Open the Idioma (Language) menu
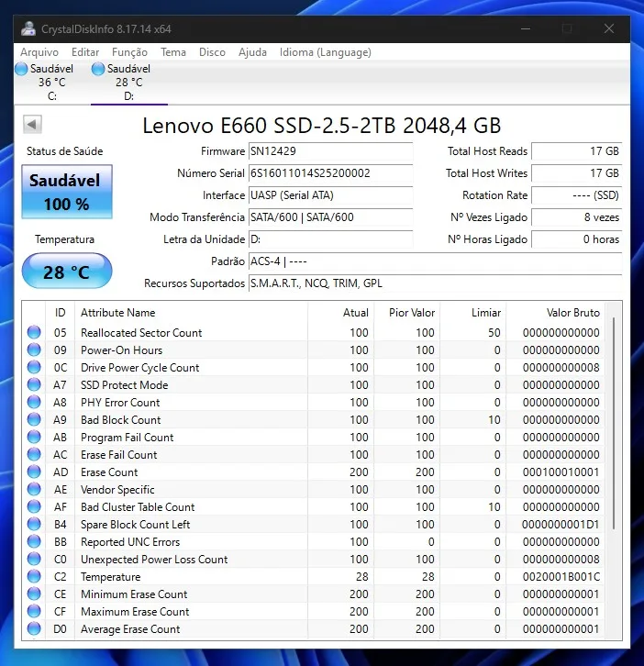This screenshot has width=644, height=666. (x=326, y=52)
